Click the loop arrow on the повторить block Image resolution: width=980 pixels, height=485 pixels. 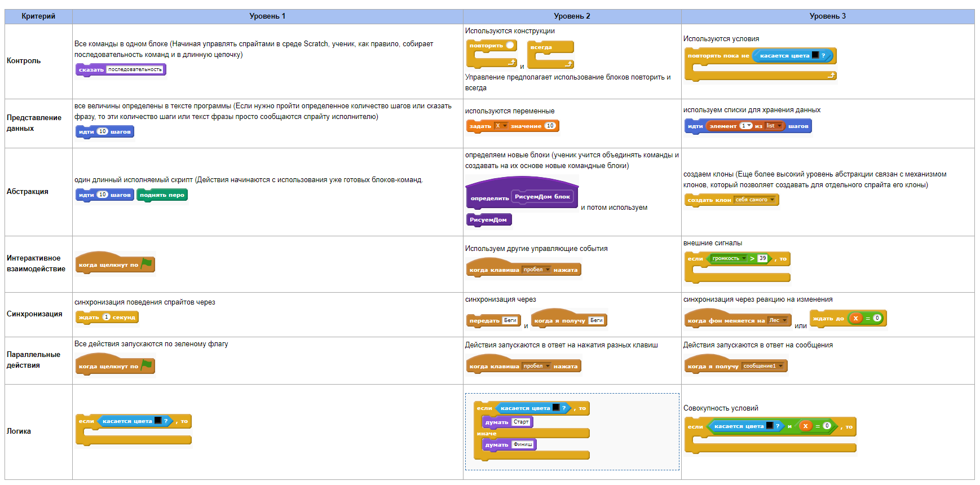coord(511,62)
